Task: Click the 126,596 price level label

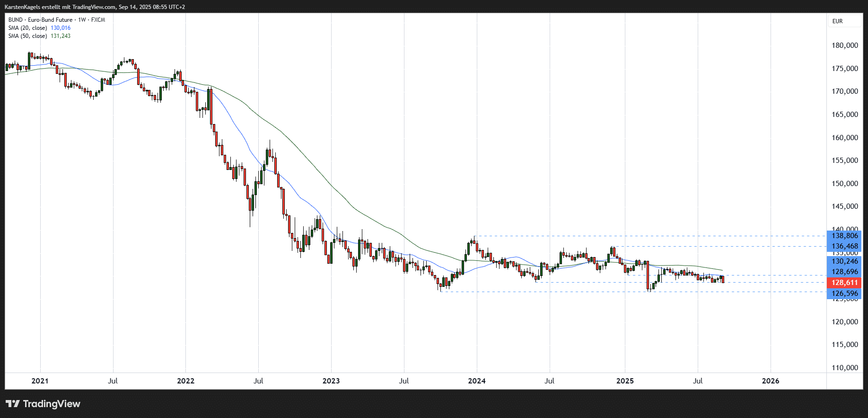Action: click(x=844, y=293)
